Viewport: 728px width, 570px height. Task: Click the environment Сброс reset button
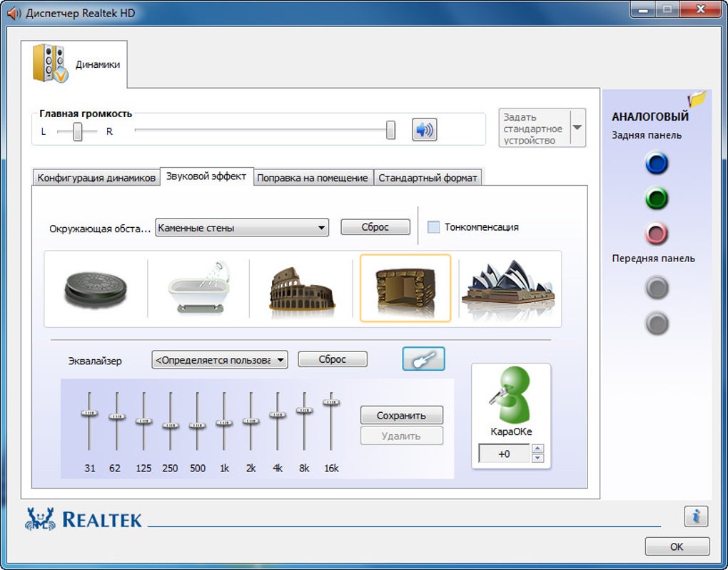pyautogui.click(x=375, y=227)
